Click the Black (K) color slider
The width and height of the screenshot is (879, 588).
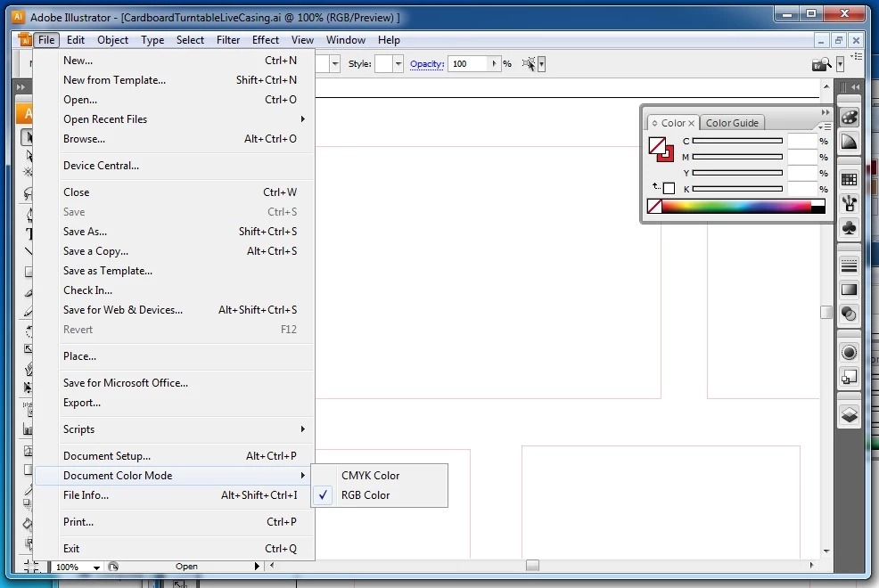(x=737, y=189)
